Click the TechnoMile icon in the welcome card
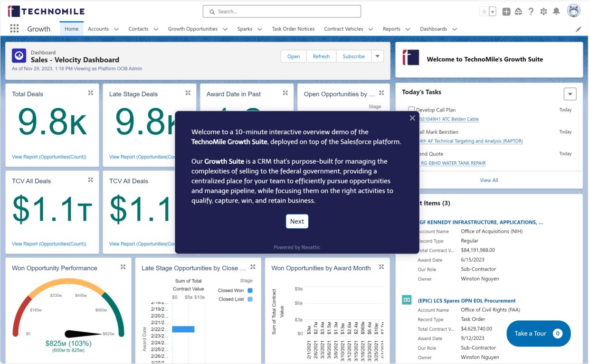 click(x=411, y=57)
